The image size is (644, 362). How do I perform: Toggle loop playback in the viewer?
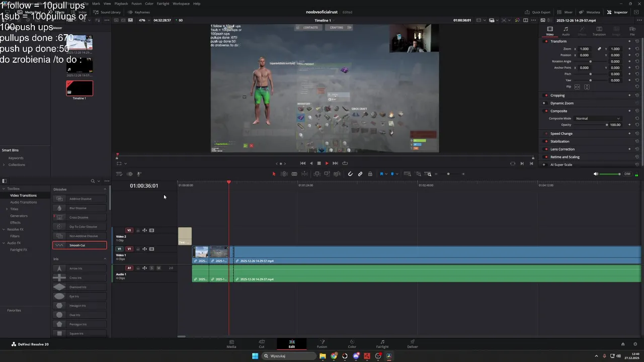point(345,163)
